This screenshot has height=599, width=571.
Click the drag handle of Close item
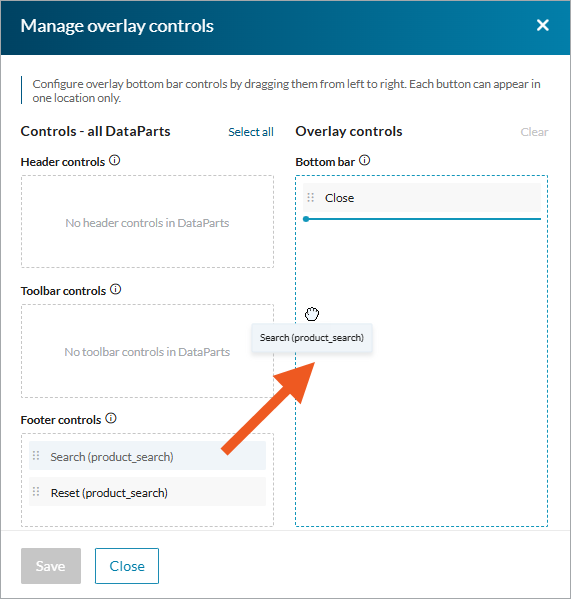click(311, 198)
